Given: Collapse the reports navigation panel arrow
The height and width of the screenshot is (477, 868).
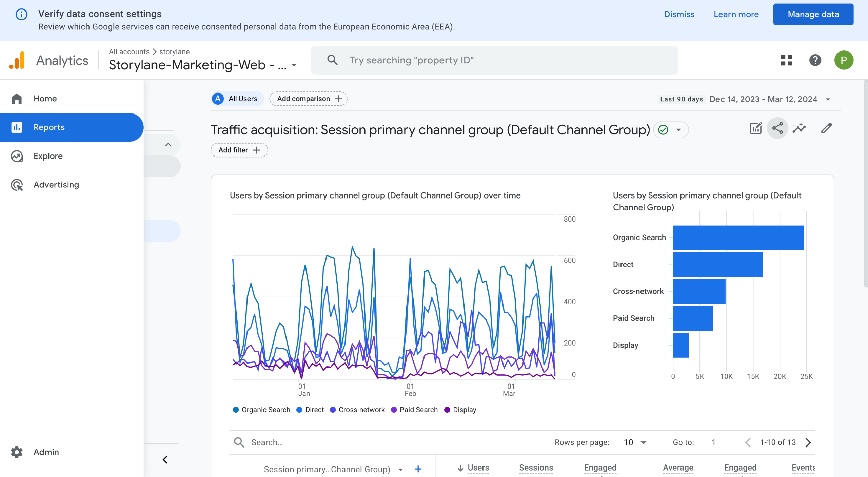Looking at the screenshot, I should [x=165, y=460].
